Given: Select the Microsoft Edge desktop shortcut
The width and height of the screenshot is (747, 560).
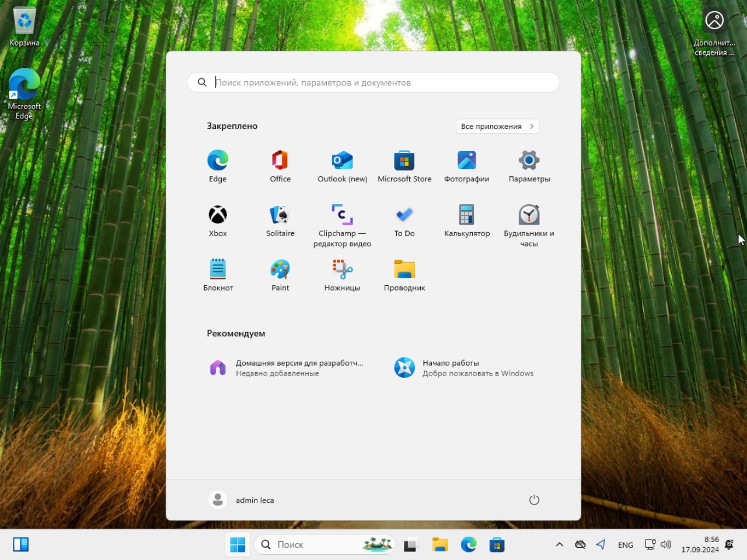Looking at the screenshot, I should (25, 94).
